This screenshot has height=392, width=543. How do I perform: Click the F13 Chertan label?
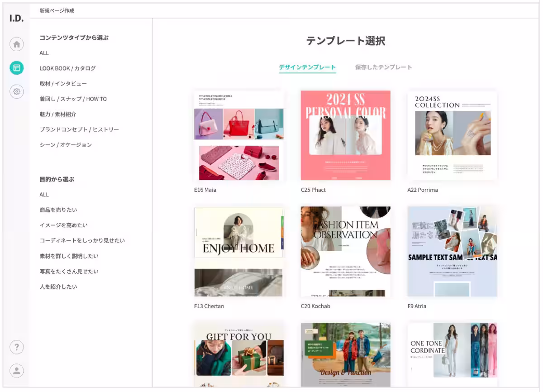[209, 306]
